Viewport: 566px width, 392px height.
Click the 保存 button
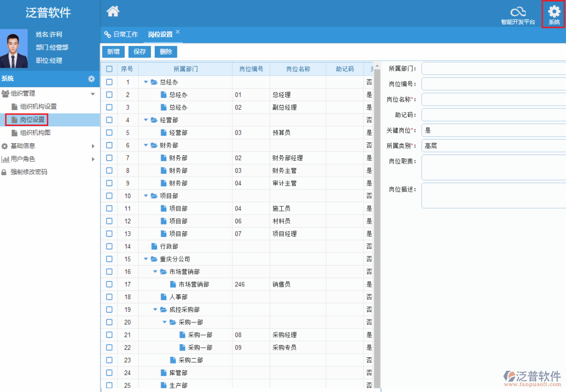pos(139,51)
